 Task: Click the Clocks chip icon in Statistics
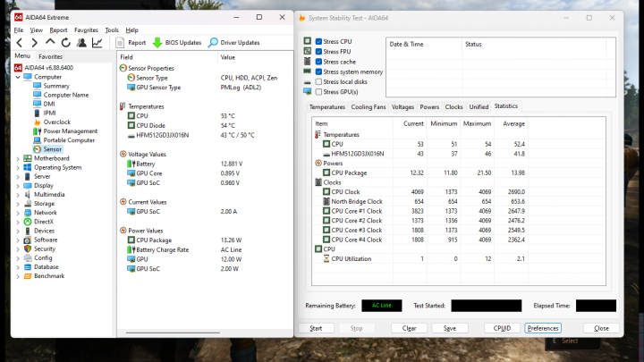(x=318, y=182)
